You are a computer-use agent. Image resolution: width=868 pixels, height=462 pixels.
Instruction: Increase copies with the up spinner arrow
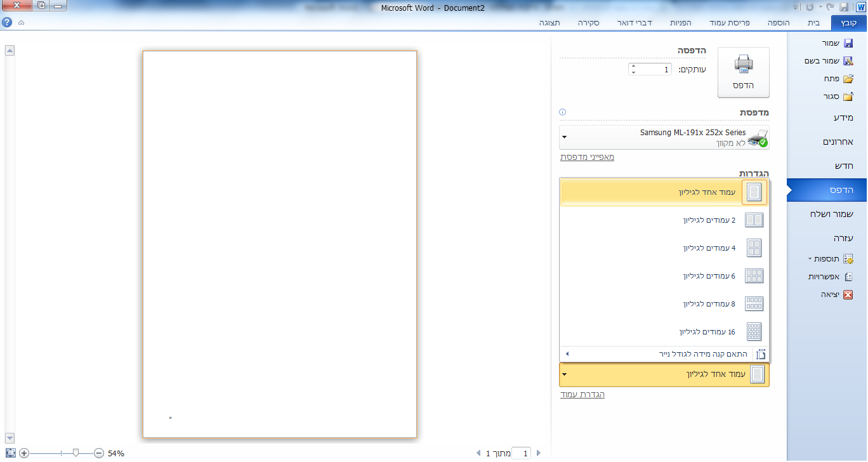point(633,66)
